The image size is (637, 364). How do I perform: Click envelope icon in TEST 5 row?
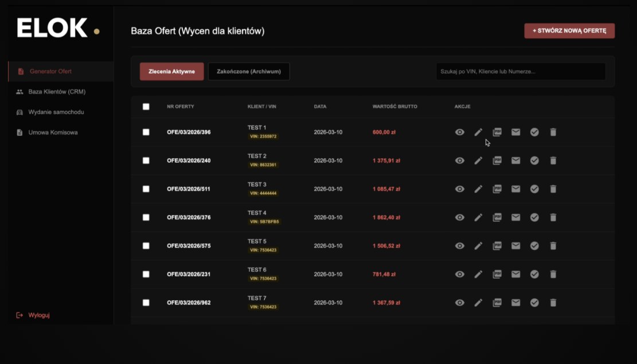(x=515, y=246)
